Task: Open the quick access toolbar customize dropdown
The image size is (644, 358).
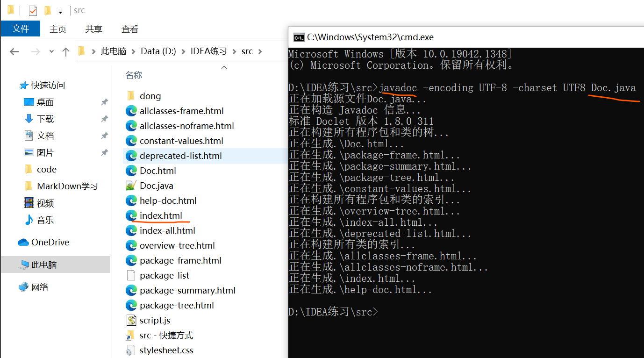Action: click(60, 11)
